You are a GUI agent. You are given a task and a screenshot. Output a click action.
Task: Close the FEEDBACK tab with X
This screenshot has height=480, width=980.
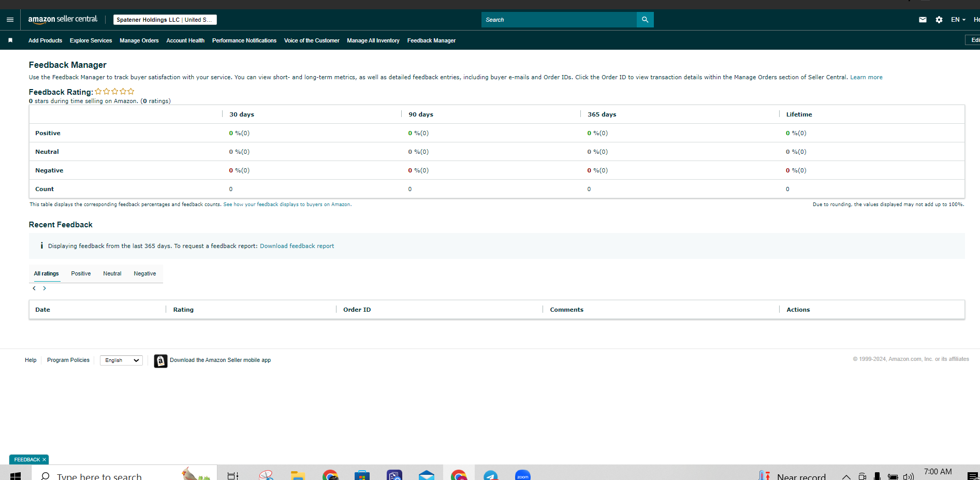tap(45, 460)
